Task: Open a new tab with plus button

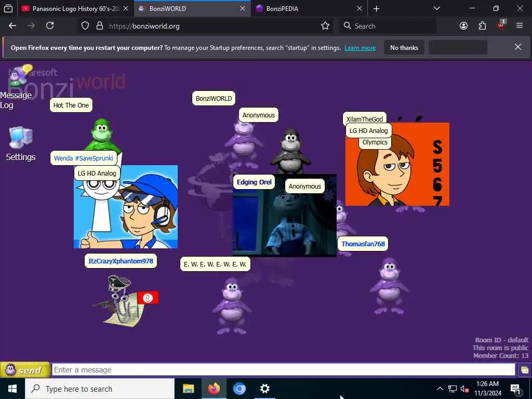Action: (376, 8)
